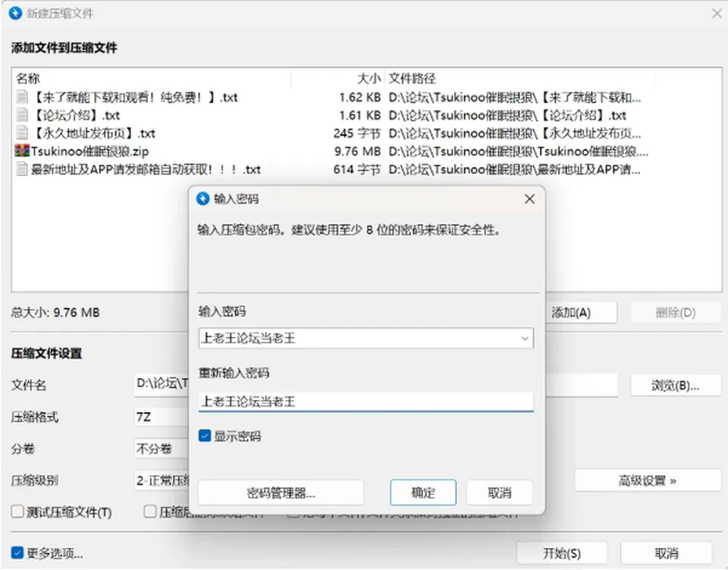Click the 添加(A) button
Image resolution: width=728 pixels, height=570 pixels.
click(581, 313)
